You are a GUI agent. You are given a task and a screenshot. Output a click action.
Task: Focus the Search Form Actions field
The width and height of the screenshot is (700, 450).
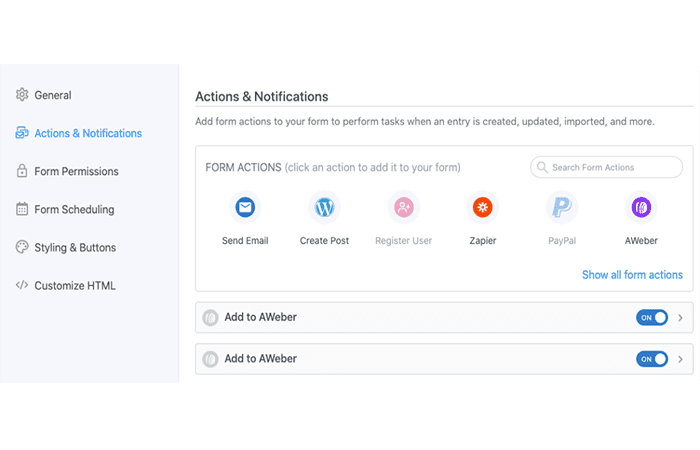606,167
